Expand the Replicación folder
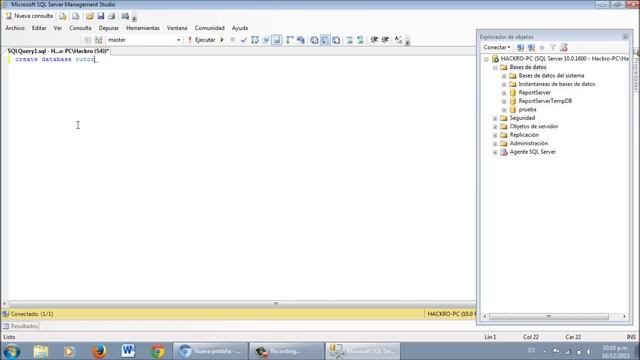 coord(495,135)
